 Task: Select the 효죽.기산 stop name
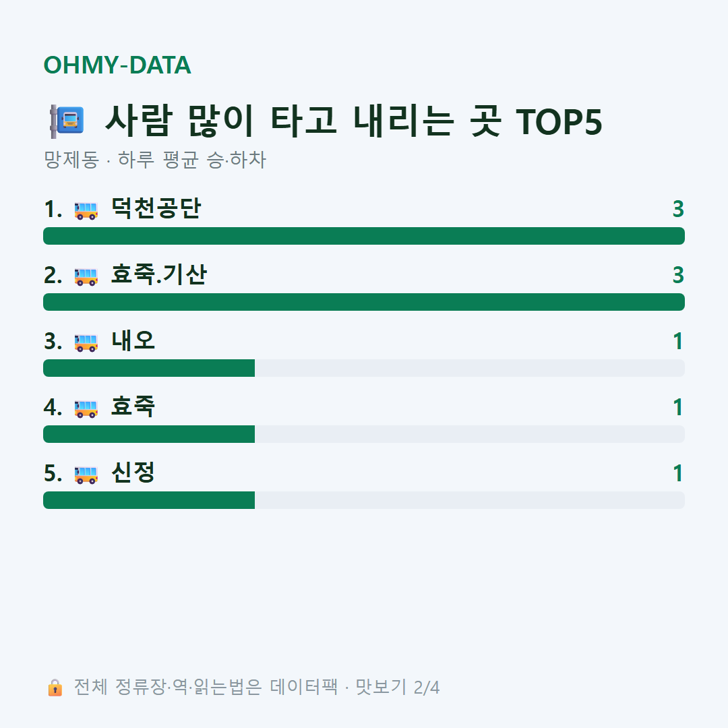pos(159,274)
